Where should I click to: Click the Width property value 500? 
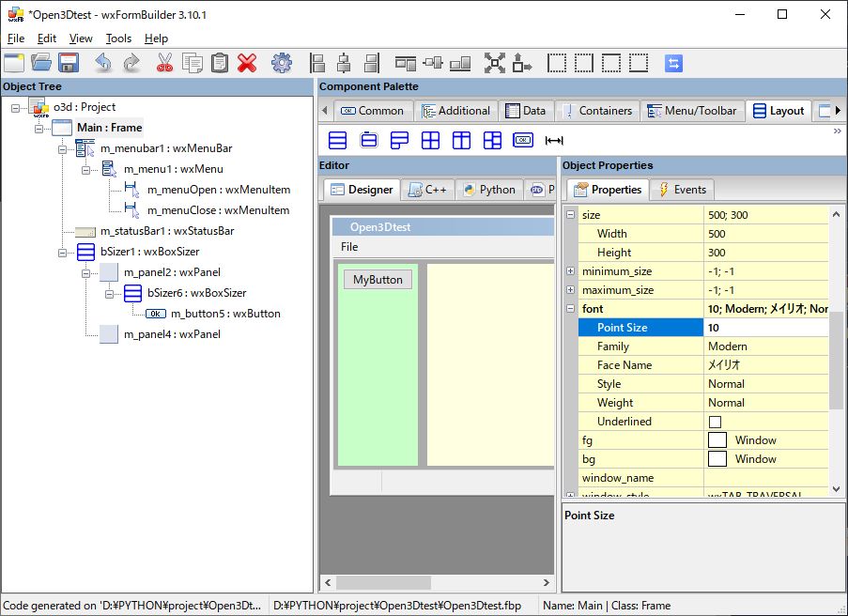765,234
